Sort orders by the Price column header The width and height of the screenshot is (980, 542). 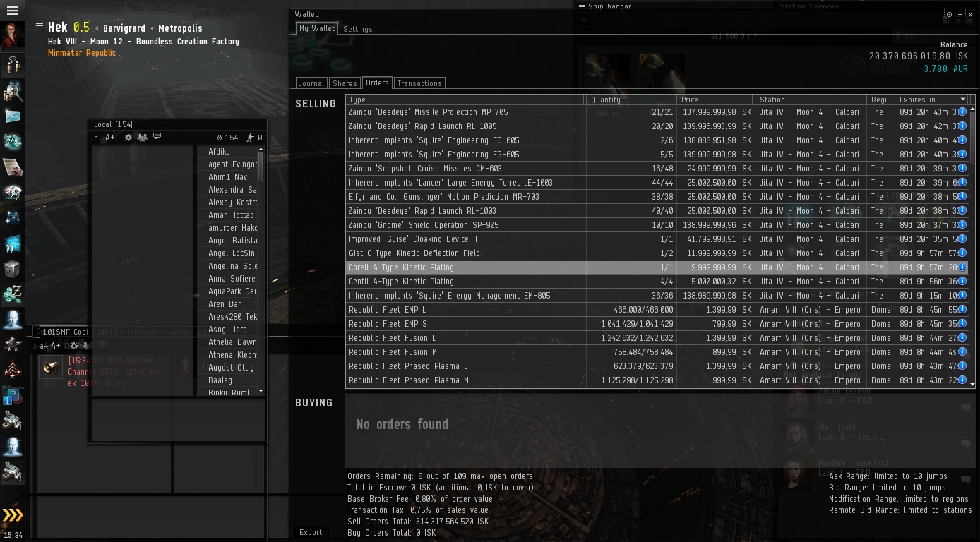[715, 100]
